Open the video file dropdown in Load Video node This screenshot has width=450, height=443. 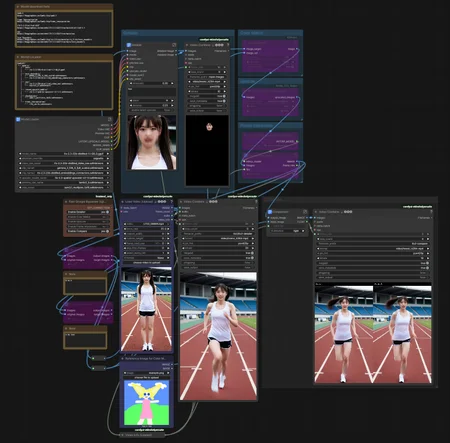click(147, 224)
